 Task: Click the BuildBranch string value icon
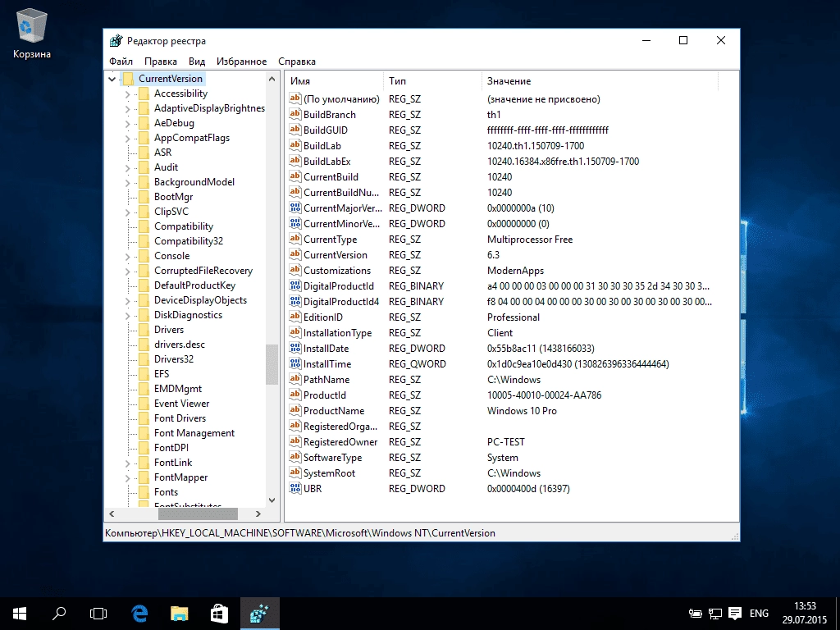[294, 114]
